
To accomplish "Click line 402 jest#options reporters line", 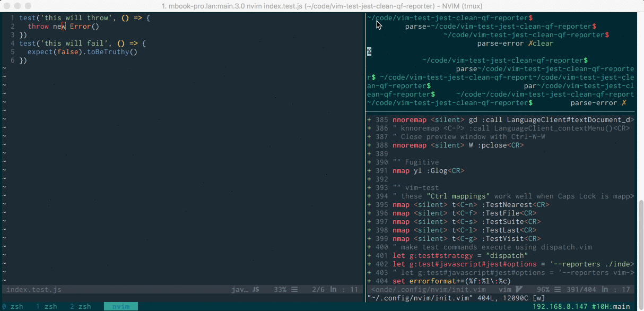I will (514, 264).
